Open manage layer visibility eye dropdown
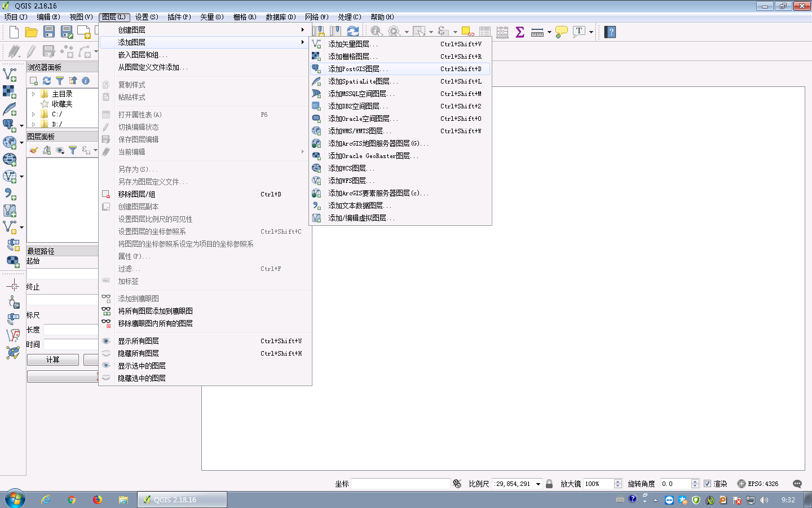 pyautogui.click(x=60, y=150)
